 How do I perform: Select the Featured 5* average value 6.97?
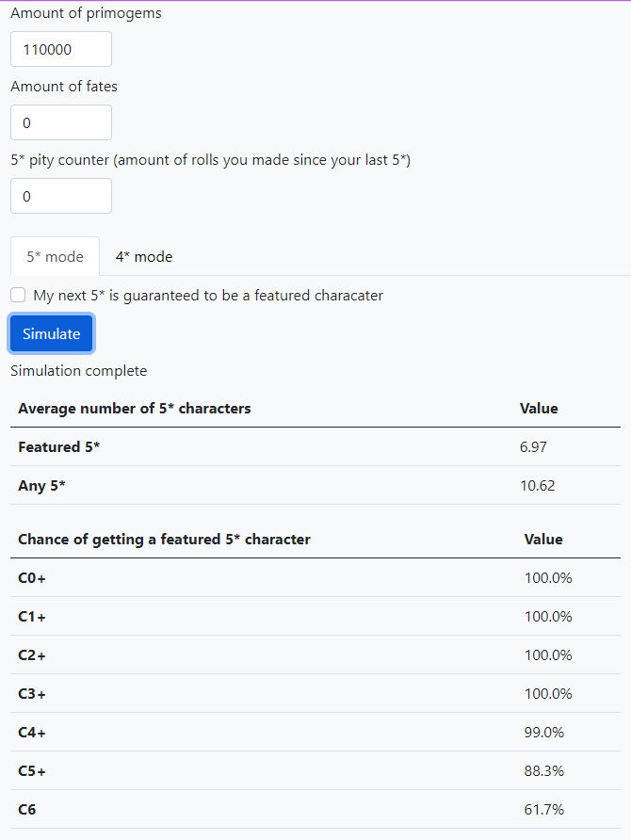533,447
